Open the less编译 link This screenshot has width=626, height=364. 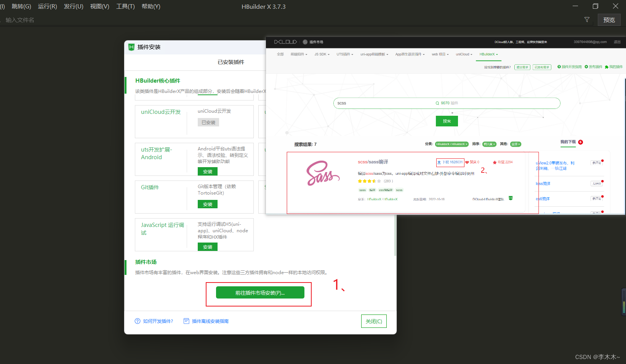[x=543, y=184]
